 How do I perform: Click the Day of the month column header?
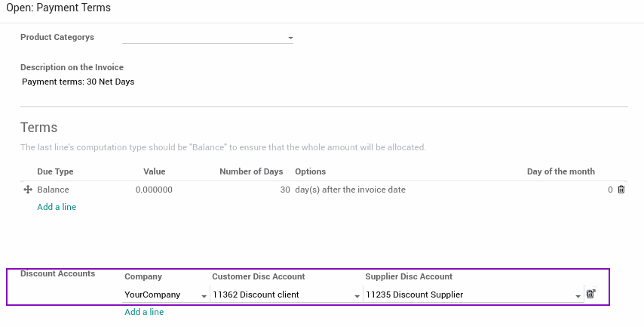[x=560, y=171]
